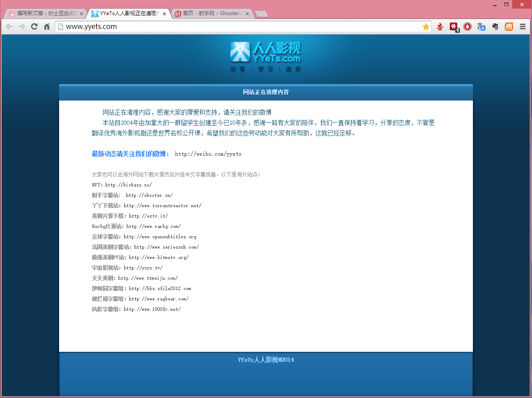Click the browser forward arrow
Viewport: 532px width, 398px height.
pyautogui.click(x=22, y=27)
